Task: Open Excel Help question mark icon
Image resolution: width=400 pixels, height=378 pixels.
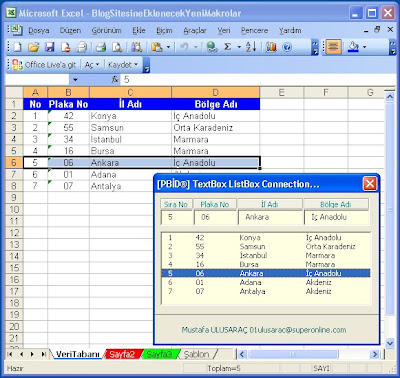Action: coord(287,47)
